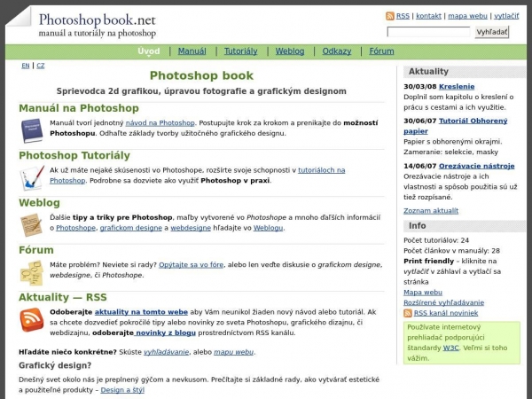Click the Photoshop book.net site logo
The image size is (532, 399).
pyautogui.click(x=97, y=25)
